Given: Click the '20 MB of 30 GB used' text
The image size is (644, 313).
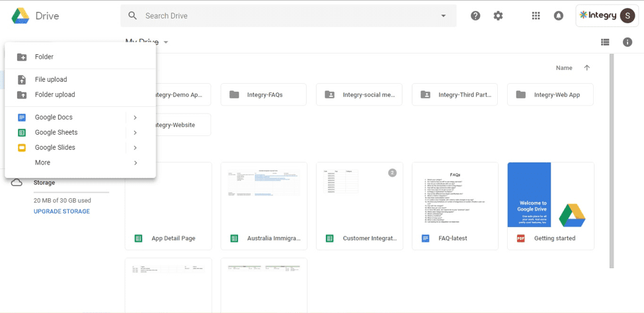Looking at the screenshot, I should [x=62, y=201].
